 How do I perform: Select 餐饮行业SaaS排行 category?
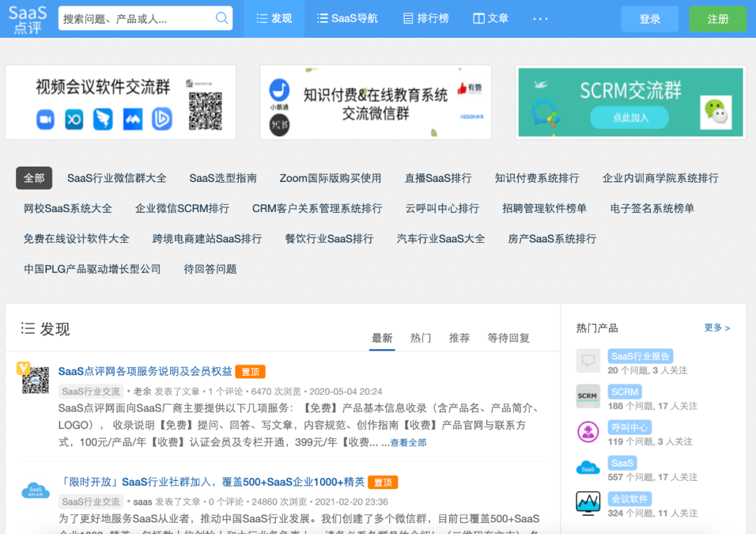click(x=329, y=239)
